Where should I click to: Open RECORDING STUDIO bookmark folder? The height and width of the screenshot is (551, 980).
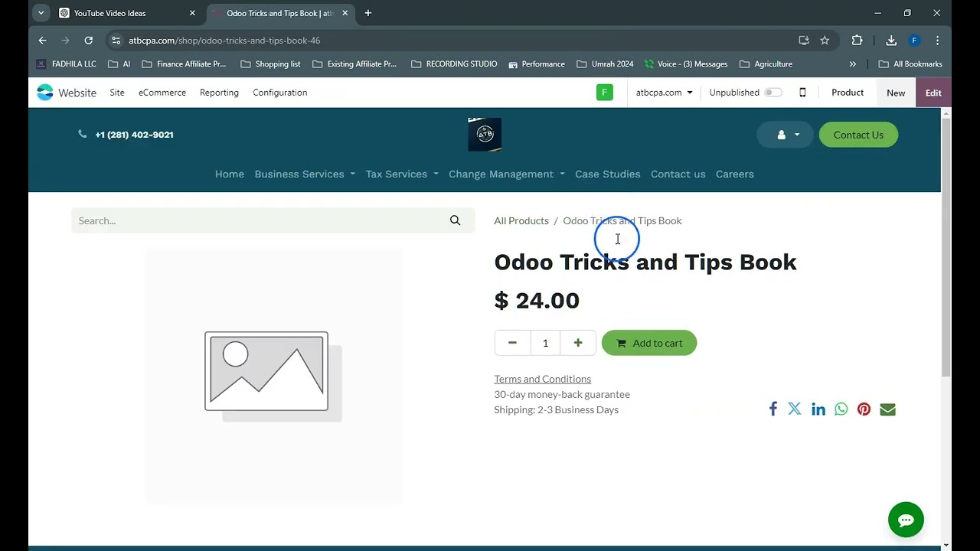click(454, 64)
